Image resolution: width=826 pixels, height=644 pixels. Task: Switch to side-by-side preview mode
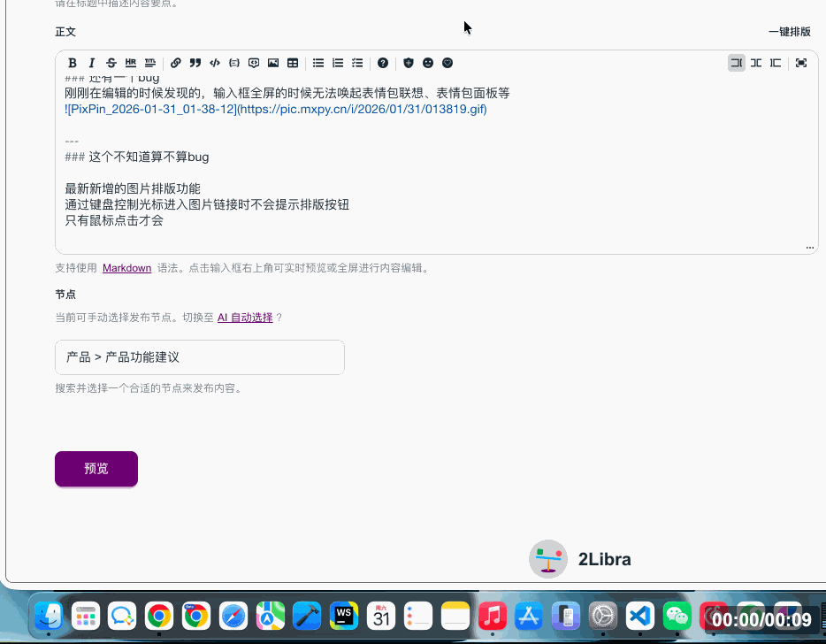point(756,63)
